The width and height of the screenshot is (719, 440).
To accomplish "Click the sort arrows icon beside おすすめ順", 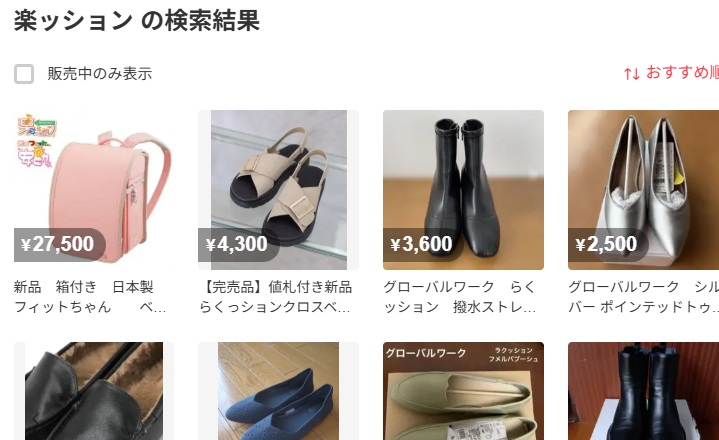I will (631, 74).
